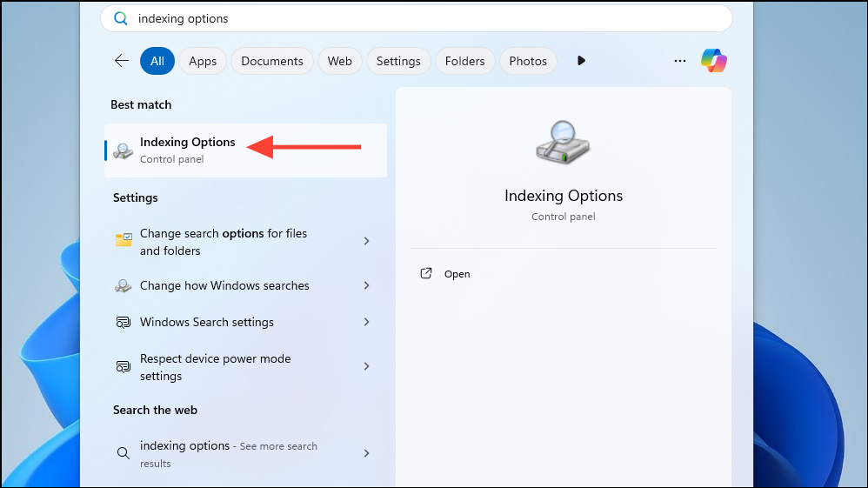The height and width of the screenshot is (488, 868).
Task: Click Open in the preview pane
Action: [x=457, y=274]
